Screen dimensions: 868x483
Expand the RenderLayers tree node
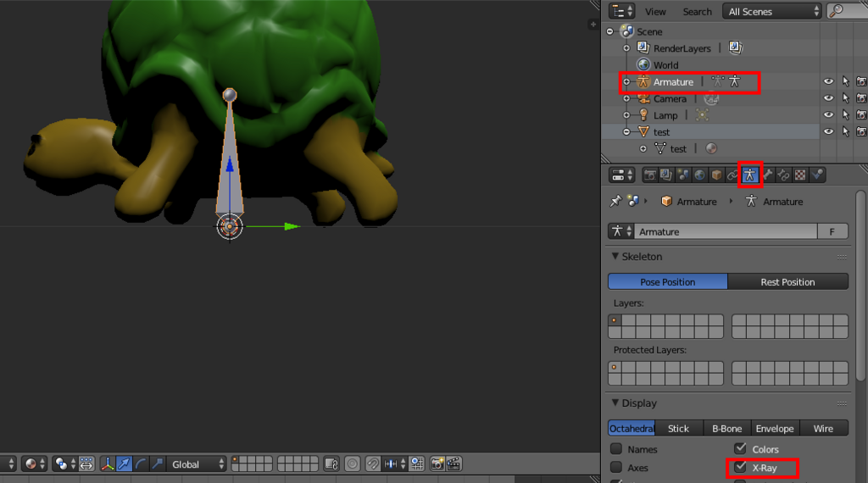pyautogui.click(x=626, y=48)
